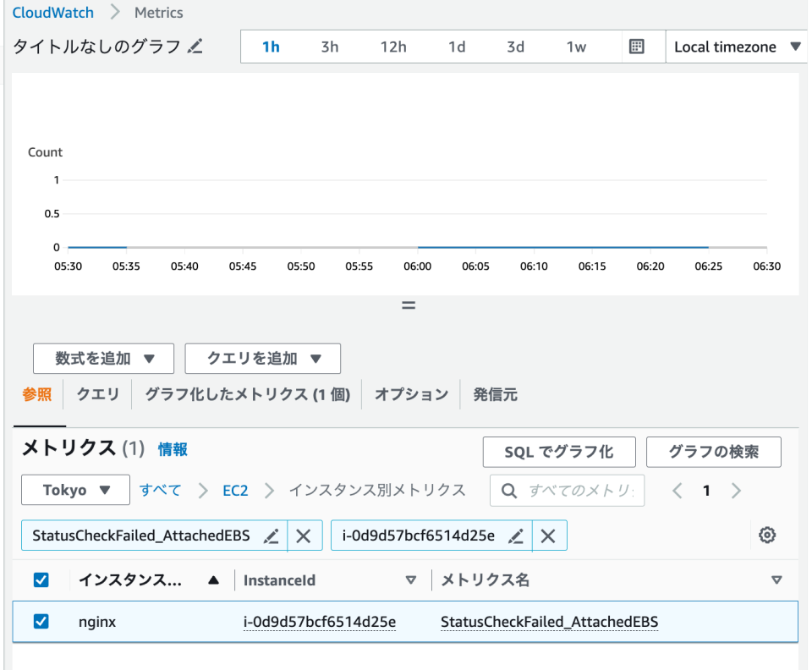This screenshot has width=812, height=670.
Task: Open the metrics table settings gear
Action: tap(766, 535)
